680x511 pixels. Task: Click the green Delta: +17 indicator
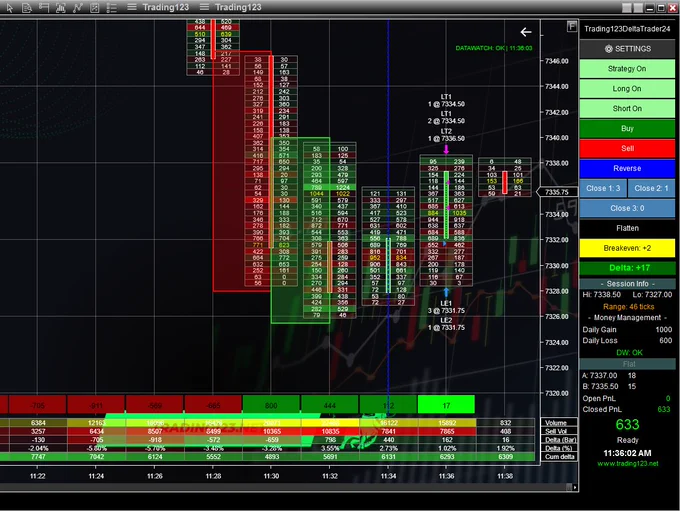(627, 268)
